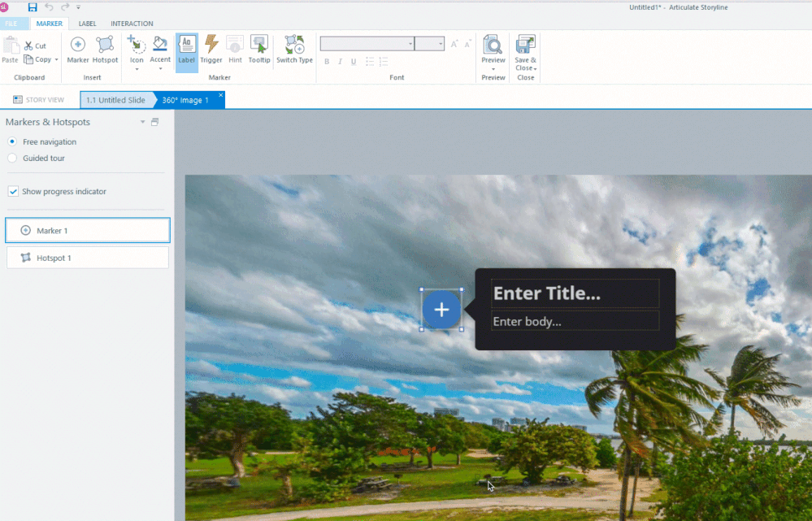Select Hotspot 1 in the list

point(88,258)
